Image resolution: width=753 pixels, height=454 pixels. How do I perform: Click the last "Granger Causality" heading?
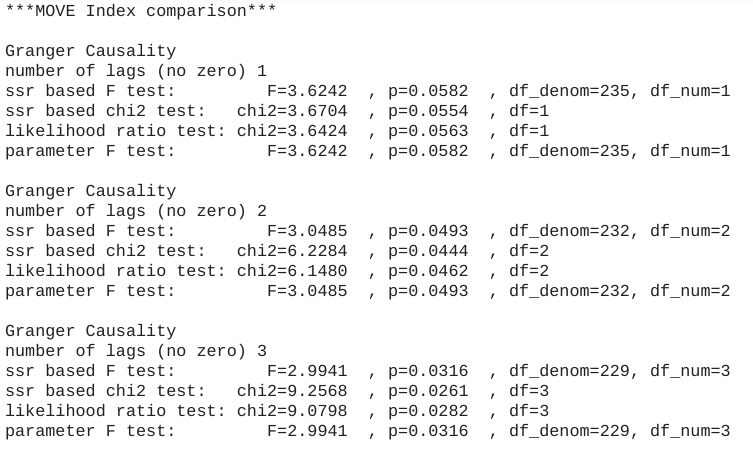tap(90, 331)
